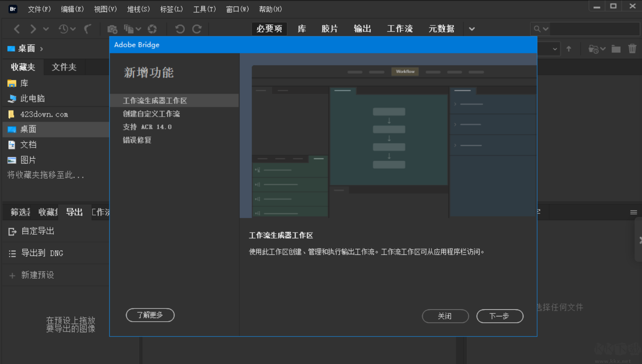Click the boomerang return icon in toolbar
Image resolution: width=642 pixels, height=364 pixels.
(x=88, y=29)
